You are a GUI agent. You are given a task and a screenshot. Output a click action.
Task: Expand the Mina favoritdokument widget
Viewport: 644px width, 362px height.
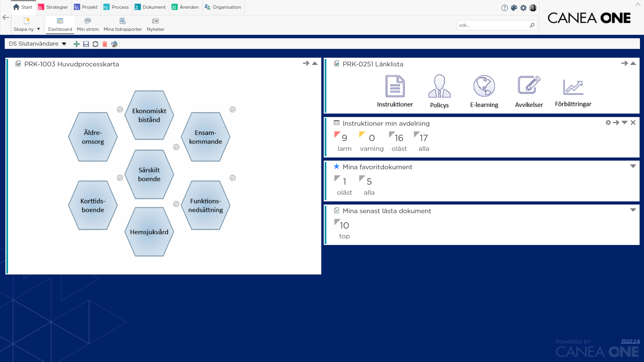pos(633,166)
